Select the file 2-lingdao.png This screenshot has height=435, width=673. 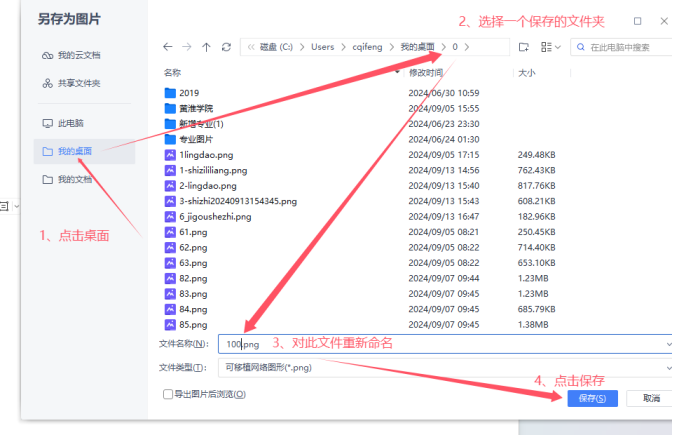click(x=207, y=186)
